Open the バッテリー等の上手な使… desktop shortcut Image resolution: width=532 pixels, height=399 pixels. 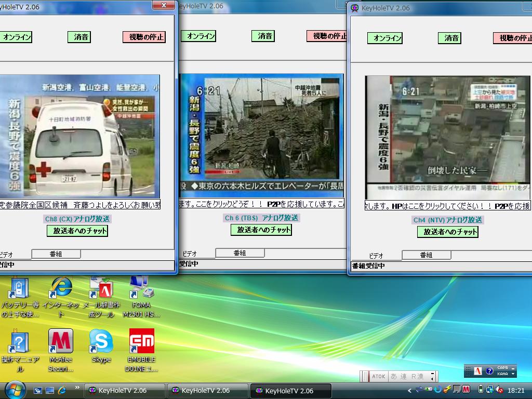[x=19, y=298]
